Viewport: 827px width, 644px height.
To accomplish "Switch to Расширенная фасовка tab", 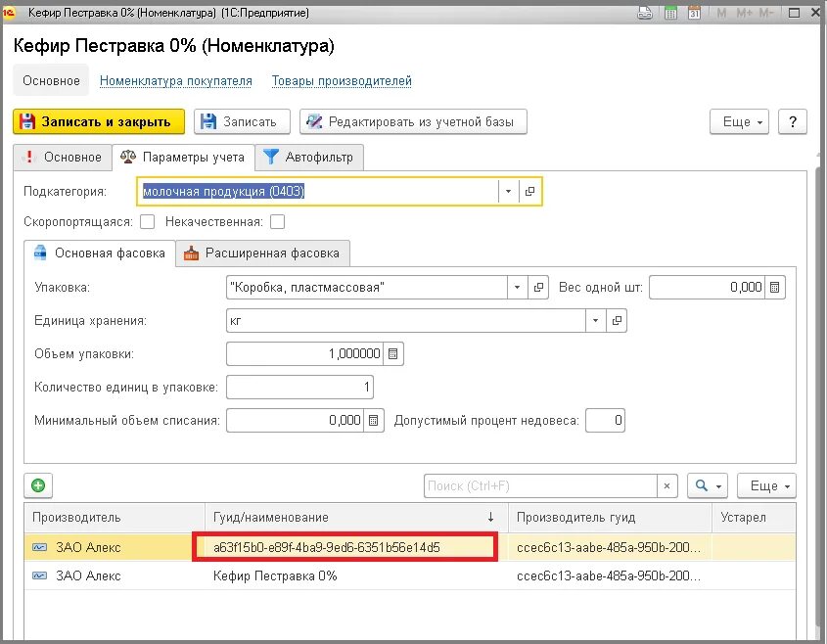I will pyautogui.click(x=262, y=253).
